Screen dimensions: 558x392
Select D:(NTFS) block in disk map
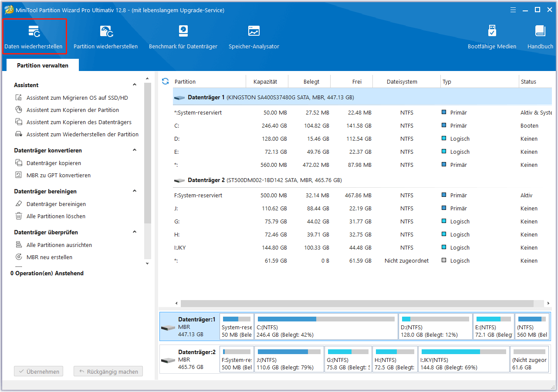click(436, 327)
